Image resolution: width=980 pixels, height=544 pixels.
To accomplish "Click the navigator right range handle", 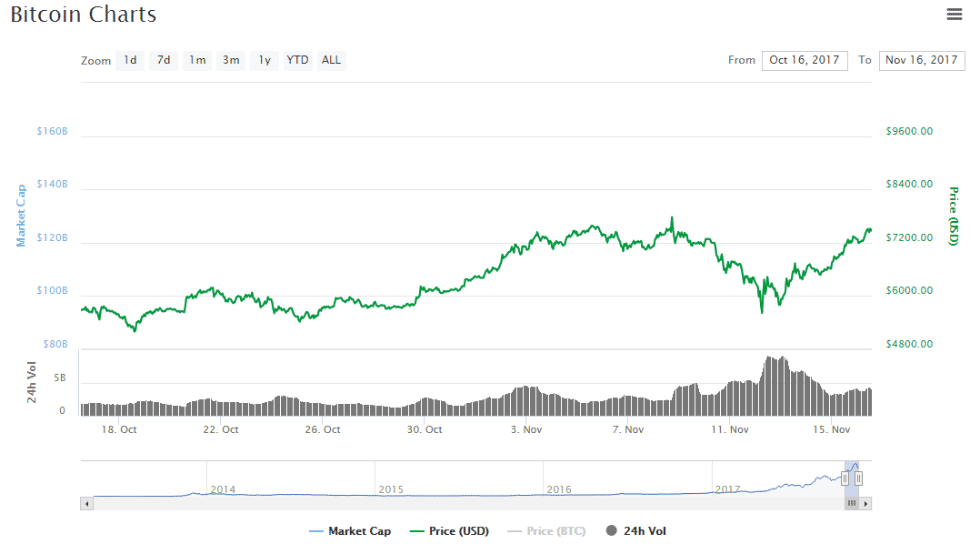I will [859, 479].
